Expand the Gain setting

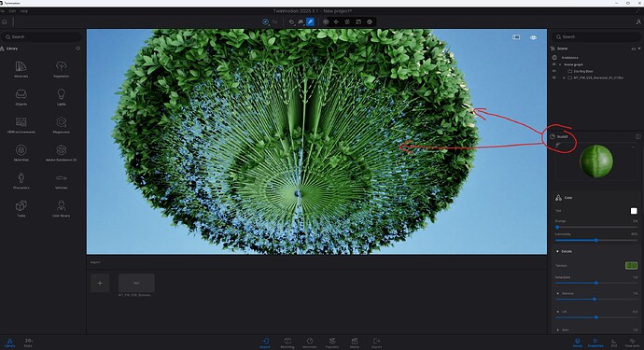point(558,329)
